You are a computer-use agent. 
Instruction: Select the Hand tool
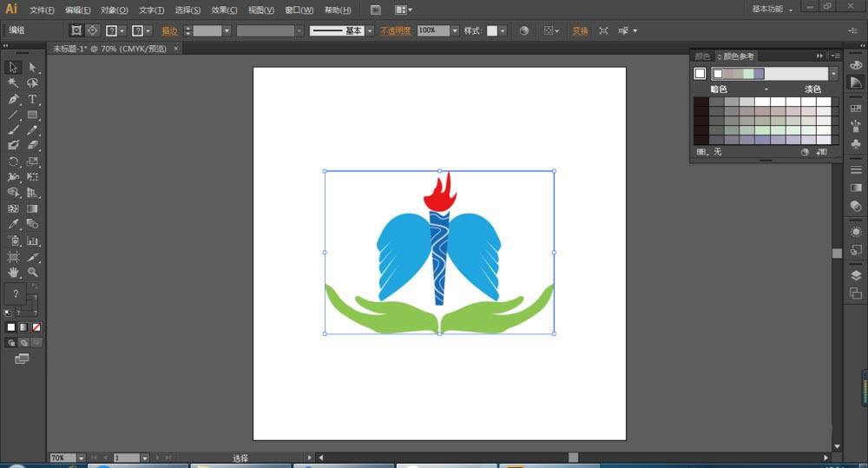13,273
